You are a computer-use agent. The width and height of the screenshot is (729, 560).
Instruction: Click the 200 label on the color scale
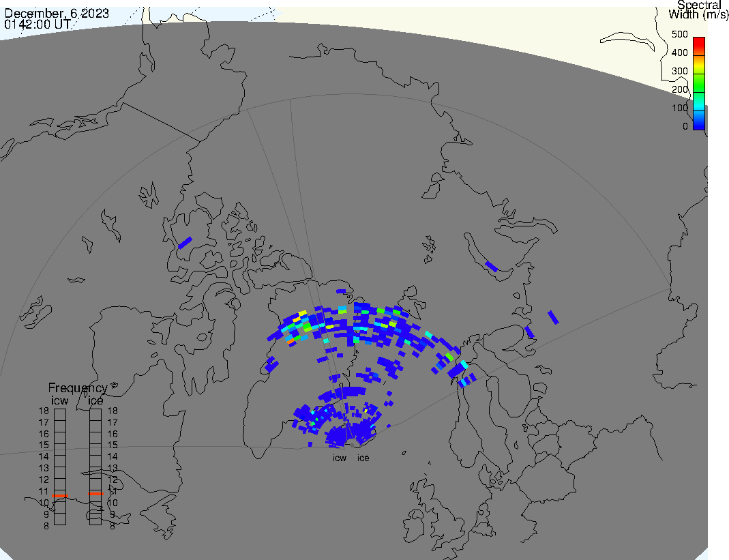(679, 89)
